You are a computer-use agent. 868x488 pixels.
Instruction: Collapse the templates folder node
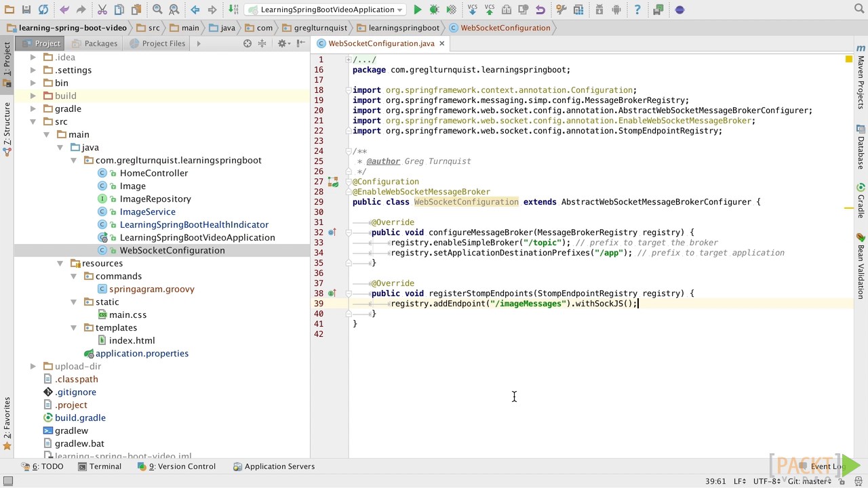74,328
